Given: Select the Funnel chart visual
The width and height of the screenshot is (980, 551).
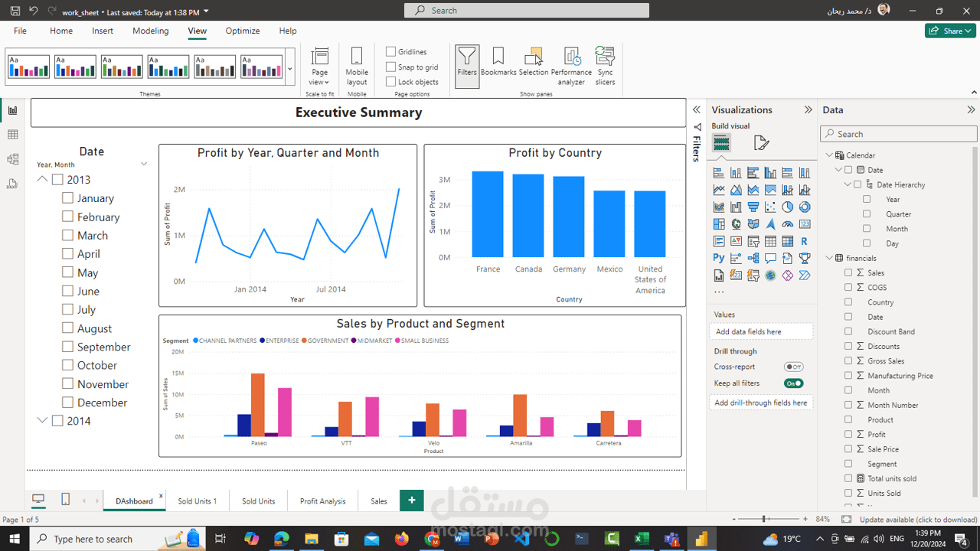Looking at the screenshot, I should [753, 207].
